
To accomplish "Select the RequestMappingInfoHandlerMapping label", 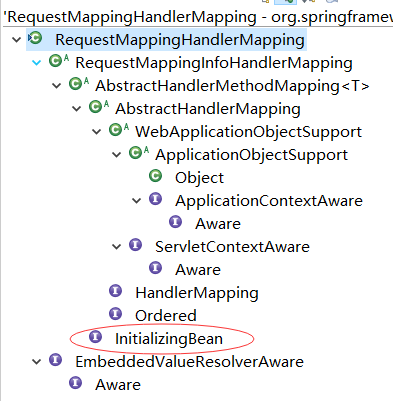I will [214, 63].
